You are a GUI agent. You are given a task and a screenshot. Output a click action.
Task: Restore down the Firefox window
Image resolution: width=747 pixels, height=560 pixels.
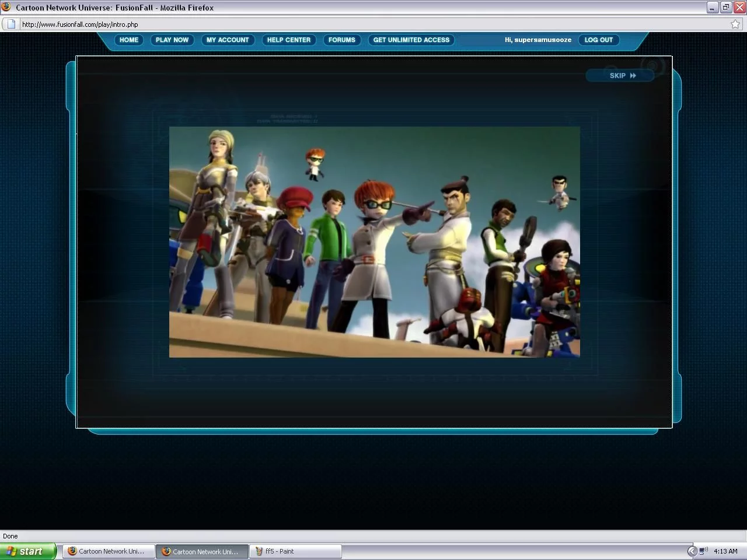[726, 8]
